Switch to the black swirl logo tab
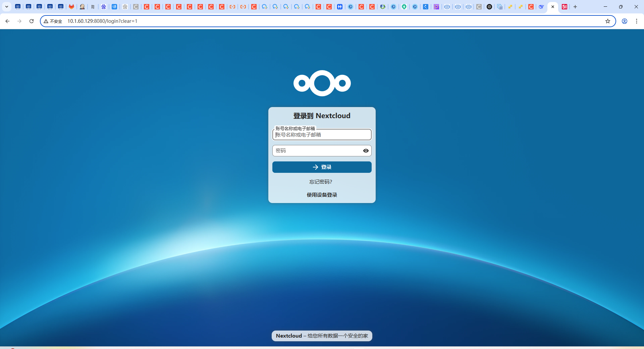644x349 pixels. [489, 7]
